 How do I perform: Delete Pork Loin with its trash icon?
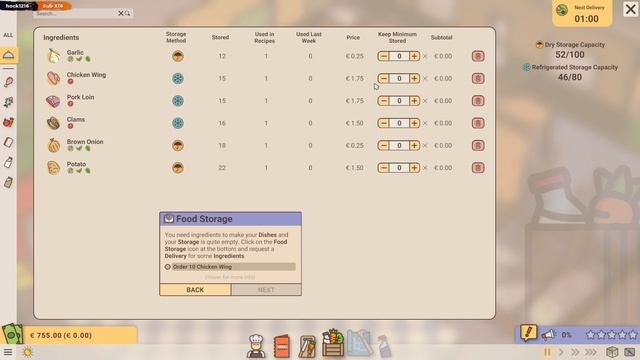pos(478,101)
